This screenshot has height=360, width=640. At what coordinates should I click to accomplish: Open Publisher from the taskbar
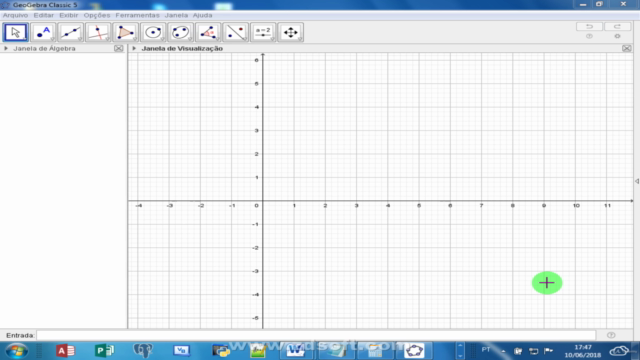104,351
